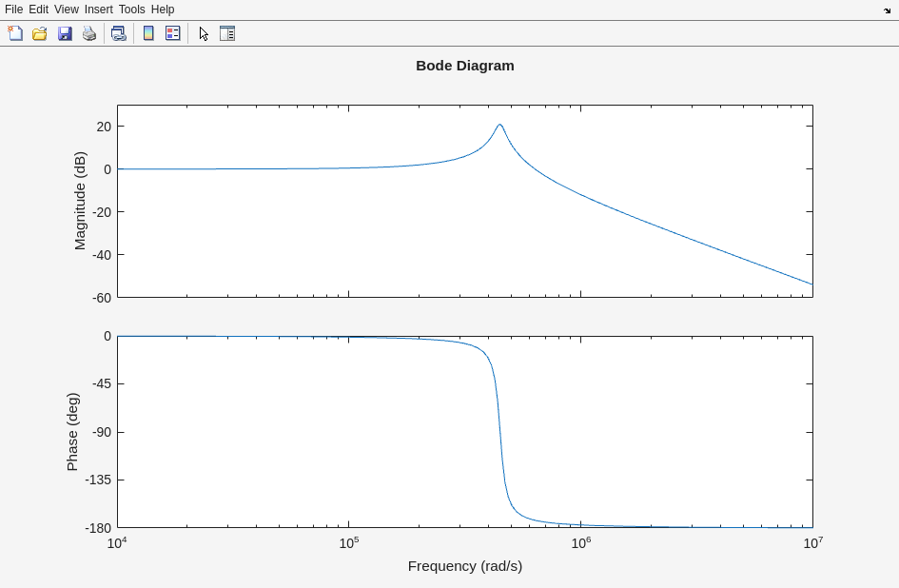Click the Phase (deg) axis label
Image resolution: width=899 pixels, height=588 pixels.
coord(72,432)
